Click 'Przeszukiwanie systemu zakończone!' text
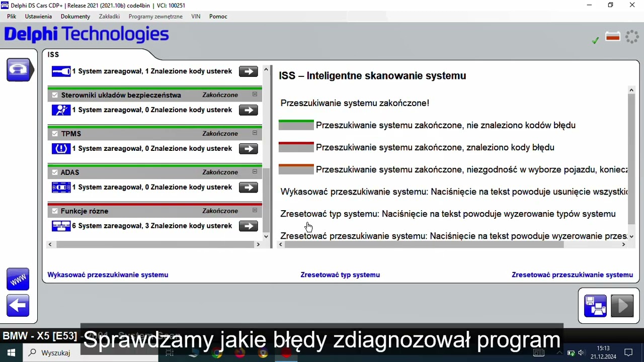This screenshot has width=644, height=362. [x=355, y=103]
